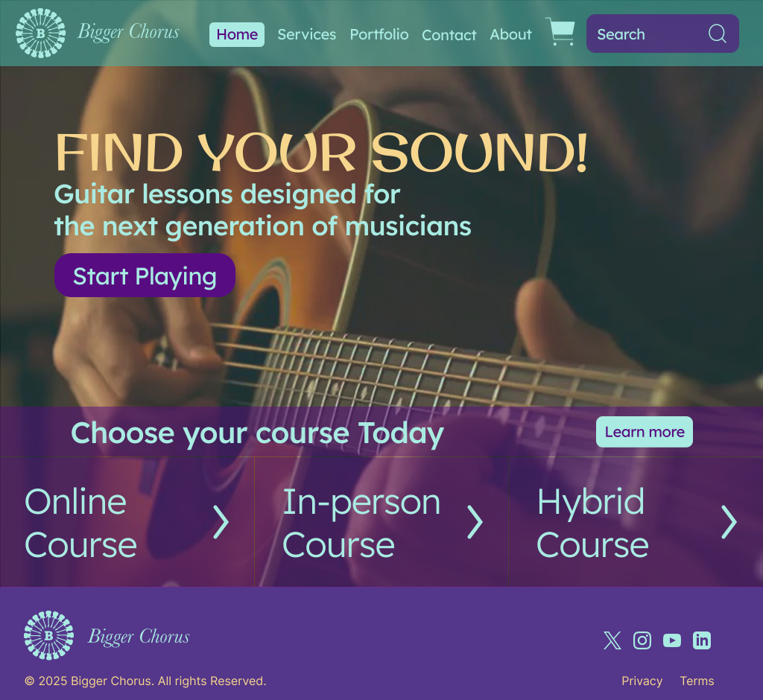763x700 pixels.
Task: Click the Learn more button
Action: pos(645,432)
